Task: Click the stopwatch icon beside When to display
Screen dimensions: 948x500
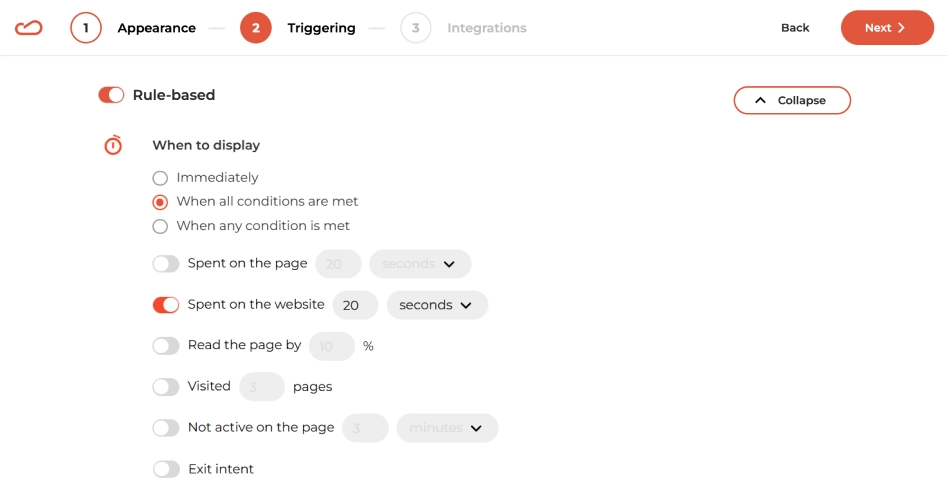Action: 113,145
